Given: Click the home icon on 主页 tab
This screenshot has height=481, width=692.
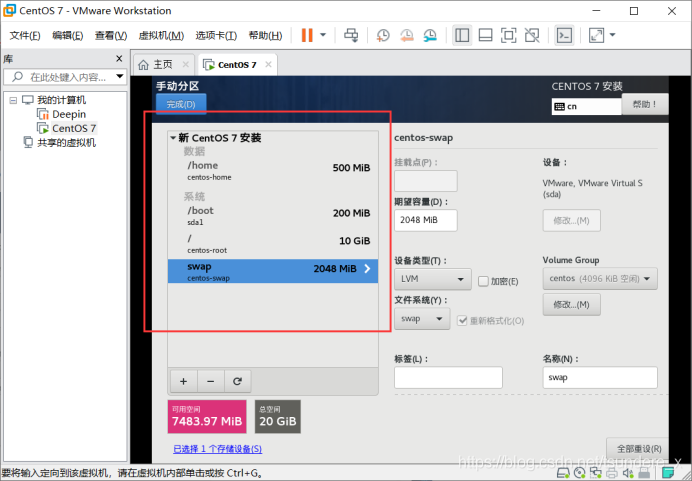Looking at the screenshot, I should 143,65.
